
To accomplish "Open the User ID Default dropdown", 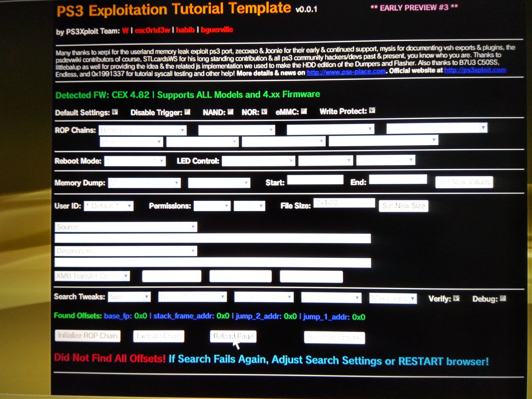I will point(109,206).
